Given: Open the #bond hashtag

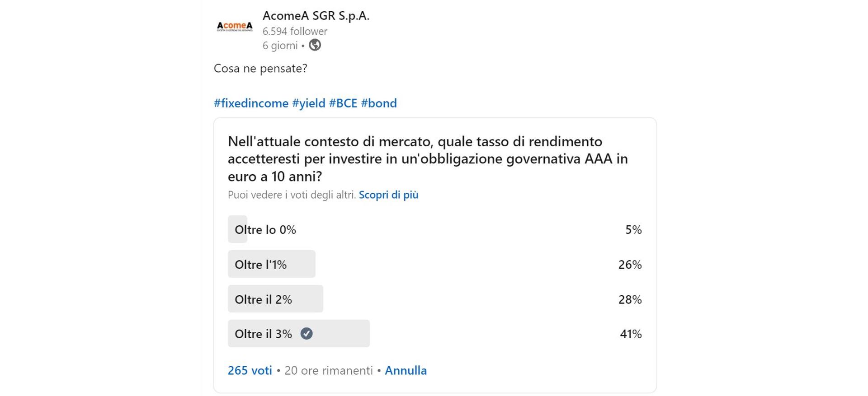Looking at the screenshot, I should pos(379,103).
